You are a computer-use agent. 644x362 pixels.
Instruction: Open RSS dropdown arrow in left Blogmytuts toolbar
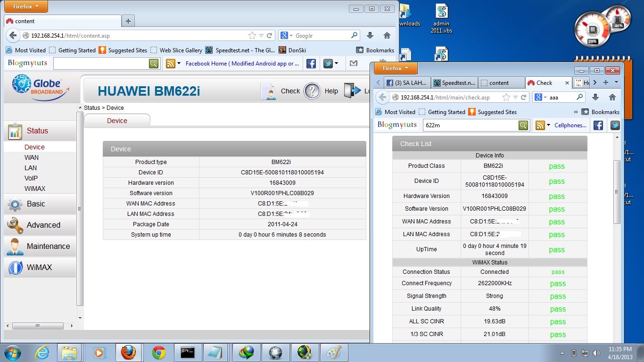pyautogui.click(x=179, y=63)
